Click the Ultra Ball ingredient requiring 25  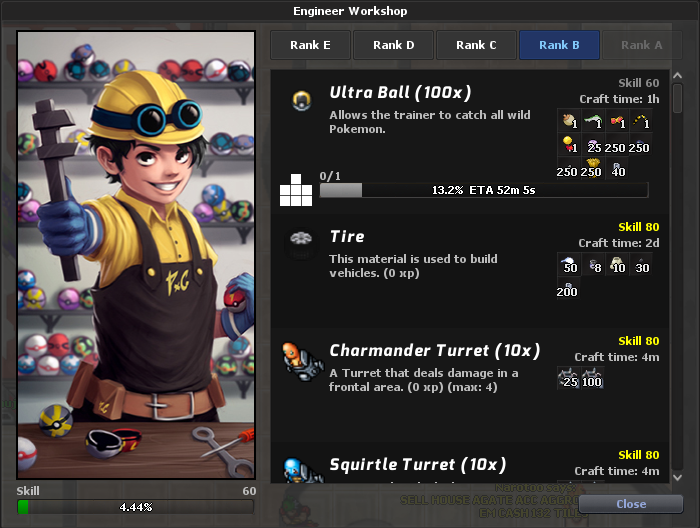[x=593, y=144]
